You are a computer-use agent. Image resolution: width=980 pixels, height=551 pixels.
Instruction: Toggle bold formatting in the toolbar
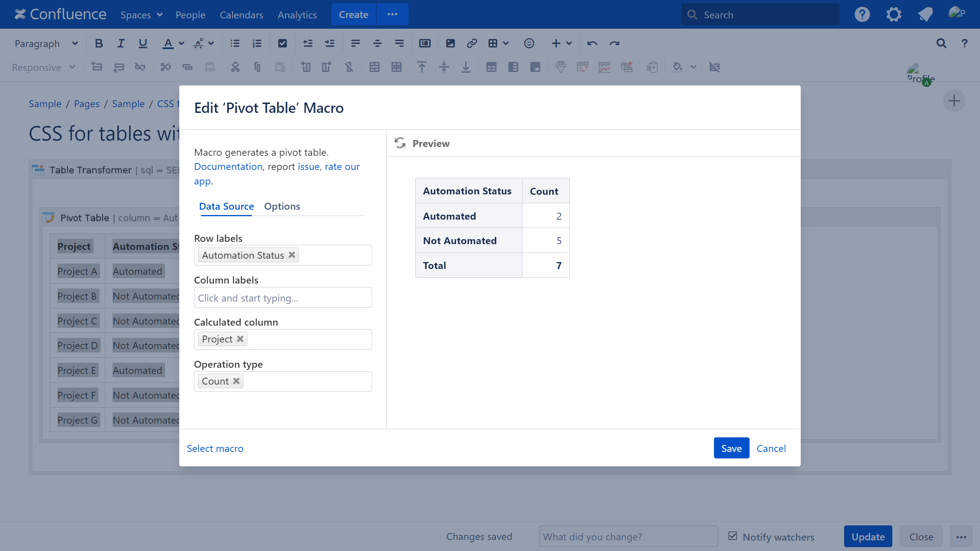(x=99, y=44)
